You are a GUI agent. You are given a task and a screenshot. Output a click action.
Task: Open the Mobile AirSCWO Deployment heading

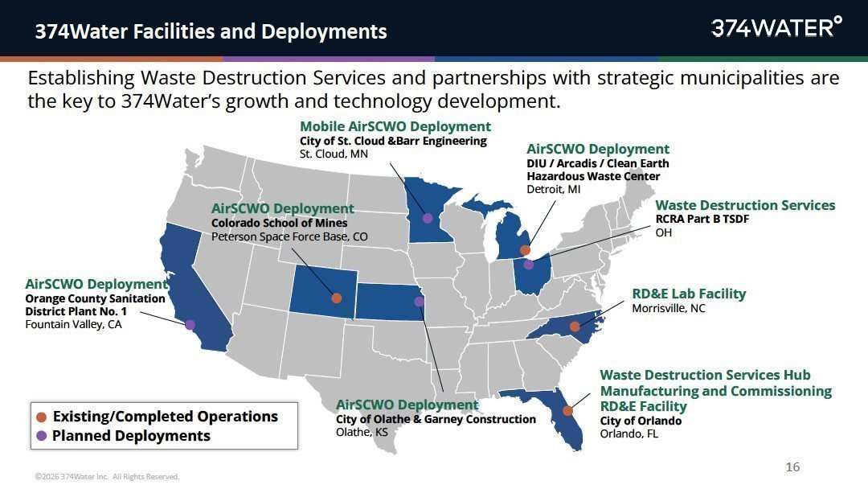395,127
